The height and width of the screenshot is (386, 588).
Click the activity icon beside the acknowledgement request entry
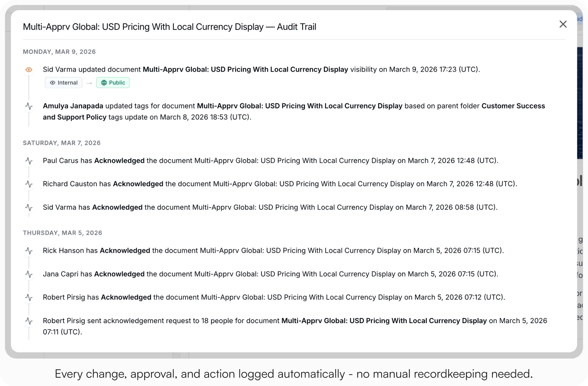(x=29, y=321)
